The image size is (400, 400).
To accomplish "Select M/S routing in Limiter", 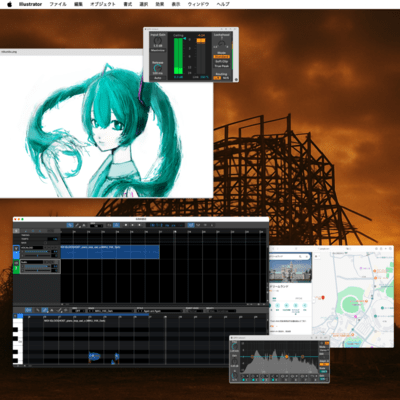I will (226, 78).
